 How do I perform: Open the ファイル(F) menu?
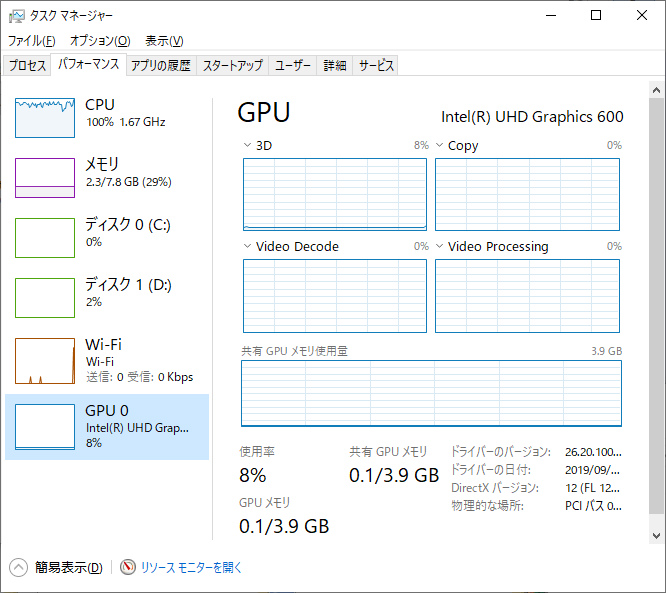(x=32, y=41)
